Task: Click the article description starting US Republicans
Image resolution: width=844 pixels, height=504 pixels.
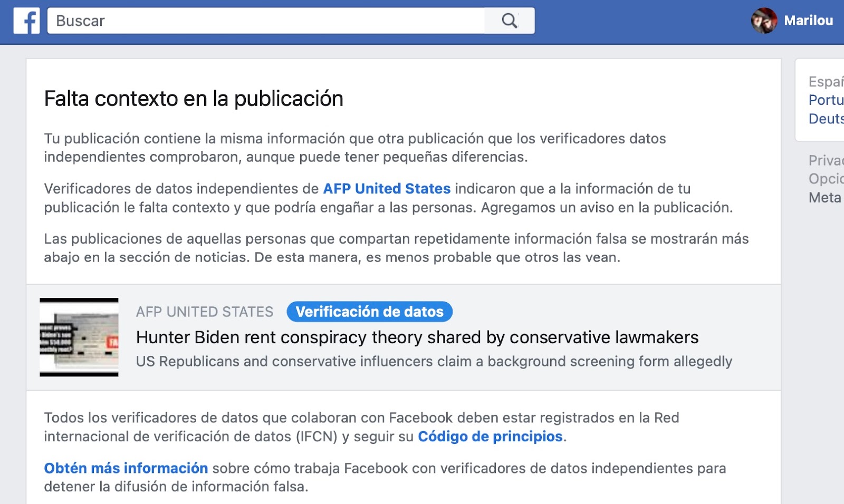Action: coord(434,362)
